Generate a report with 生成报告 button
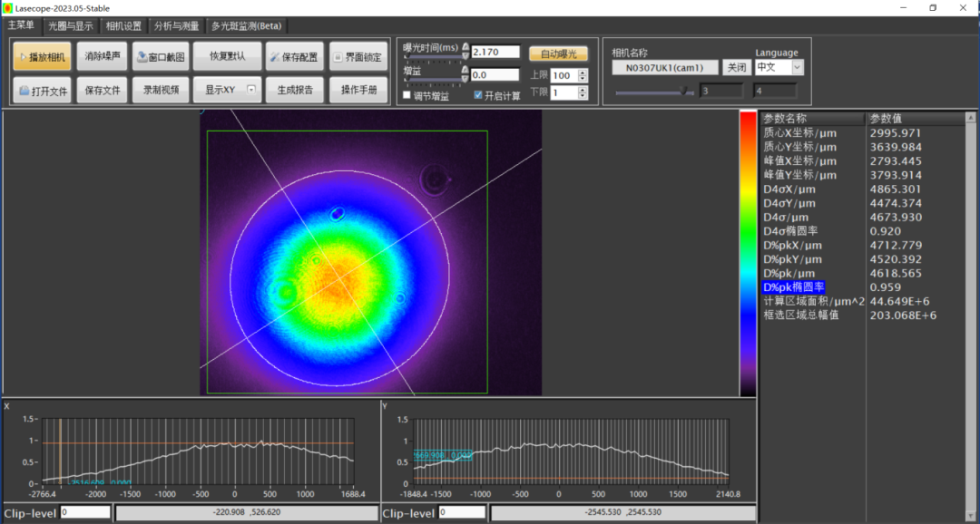Viewport: 980px width, 524px height. coord(294,90)
